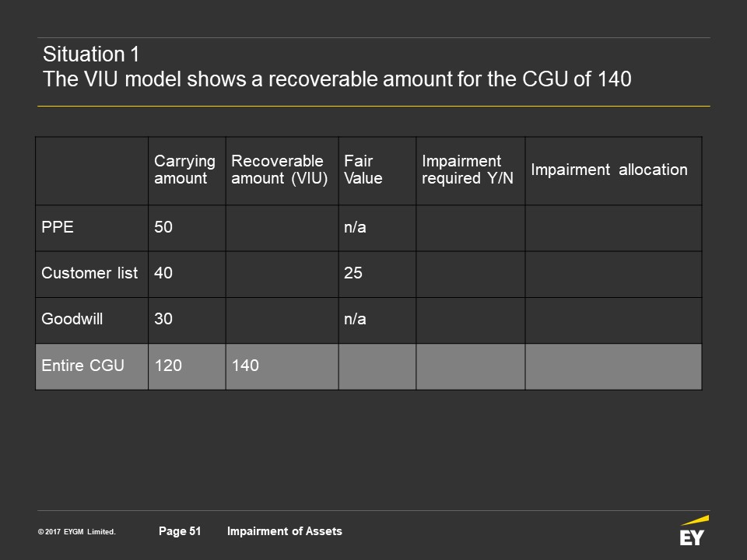Image resolution: width=747 pixels, height=560 pixels.
Task: Click the empty Goodwill impairment required cell
Action: tap(471, 320)
